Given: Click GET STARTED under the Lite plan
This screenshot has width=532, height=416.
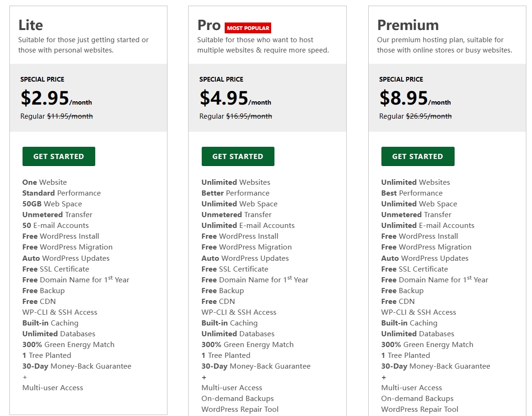Looking at the screenshot, I should pyautogui.click(x=59, y=156).
